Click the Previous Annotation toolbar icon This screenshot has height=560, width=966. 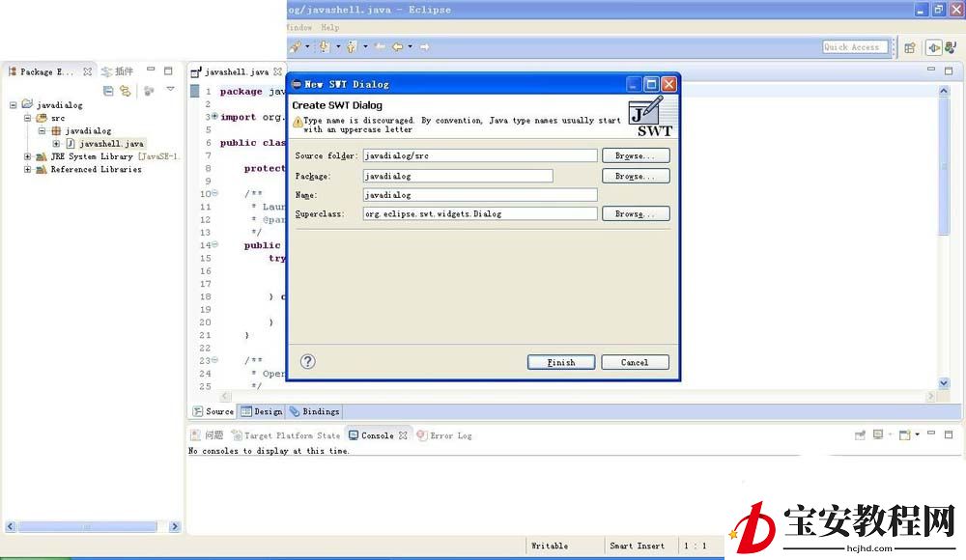tap(352, 46)
